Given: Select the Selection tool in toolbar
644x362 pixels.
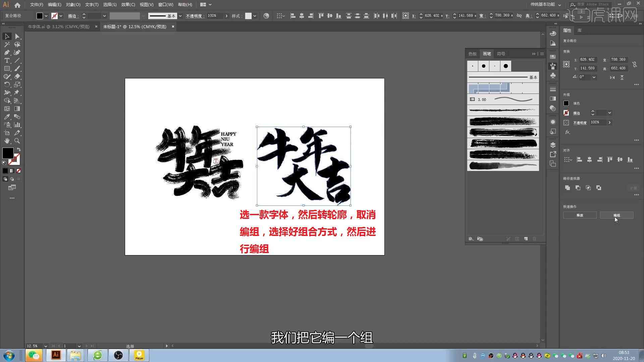Looking at the screenshot, I should [x=7, y=37].
